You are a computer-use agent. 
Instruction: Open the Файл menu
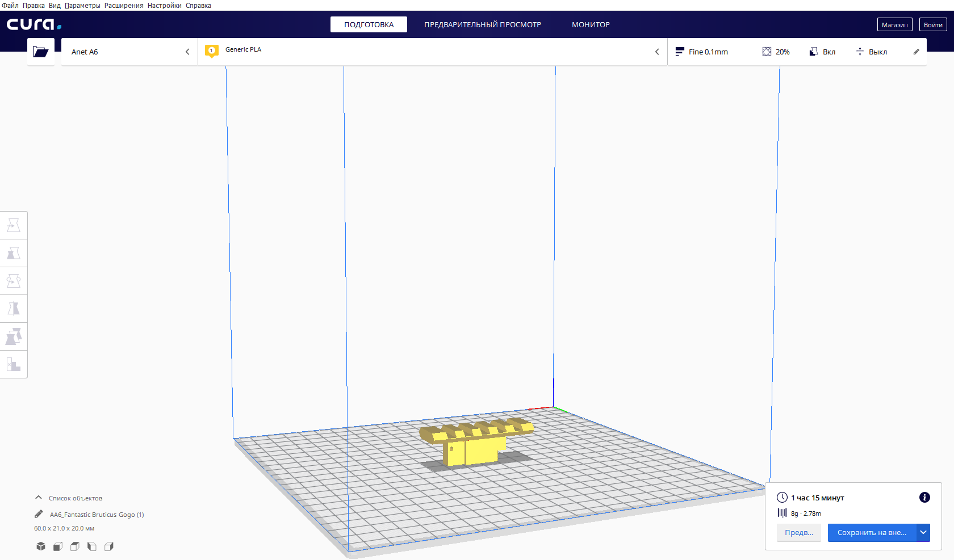pyautogui.click(x=10, y=6)
